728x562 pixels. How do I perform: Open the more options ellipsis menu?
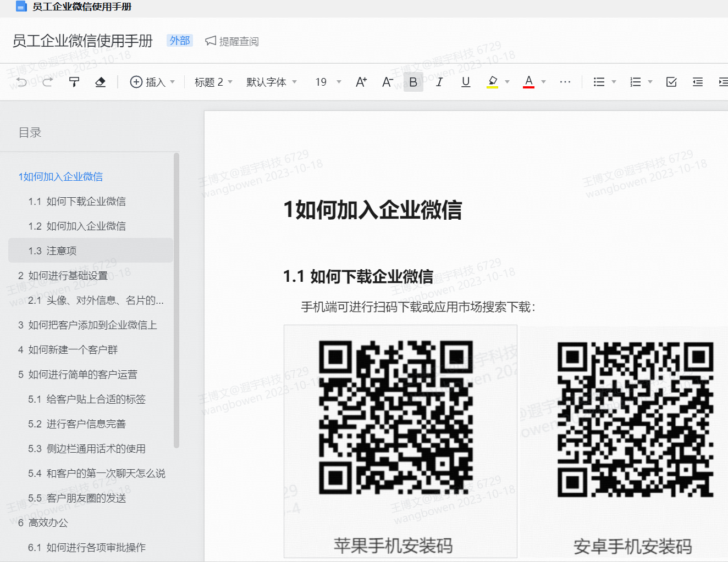coord(565,82)
